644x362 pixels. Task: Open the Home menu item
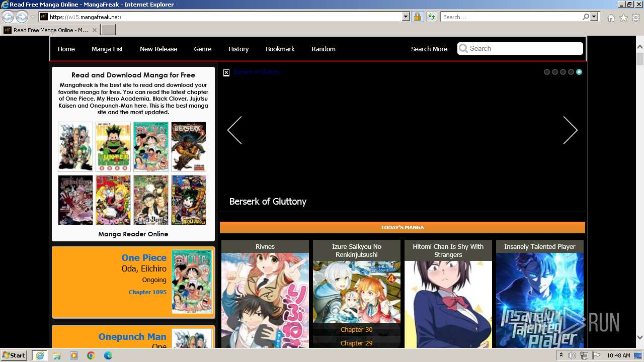pyautogui.click(x=66, y=49)
